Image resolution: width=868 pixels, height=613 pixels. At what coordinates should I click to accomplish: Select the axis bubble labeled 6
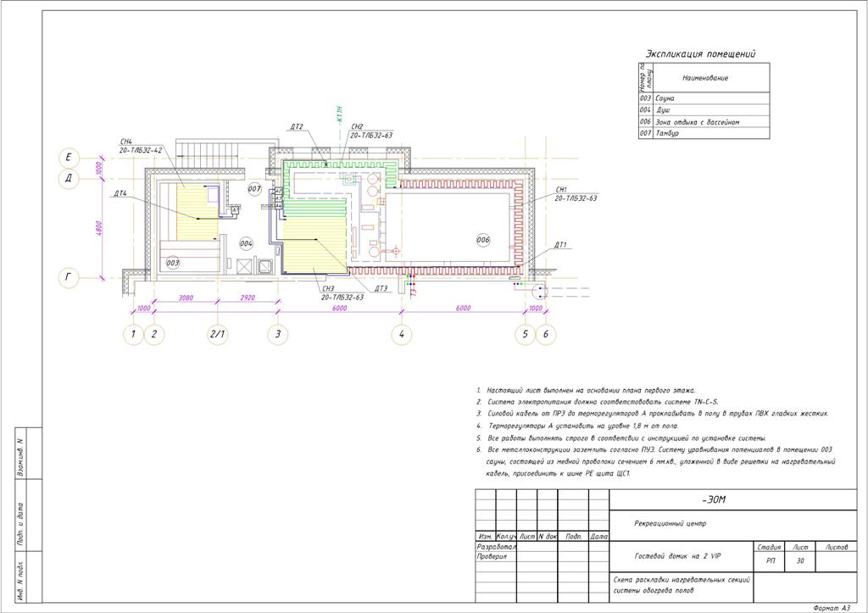546,334
